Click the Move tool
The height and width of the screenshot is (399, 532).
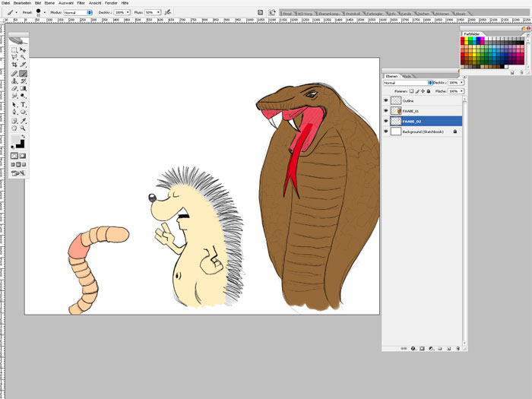[24, 49]
